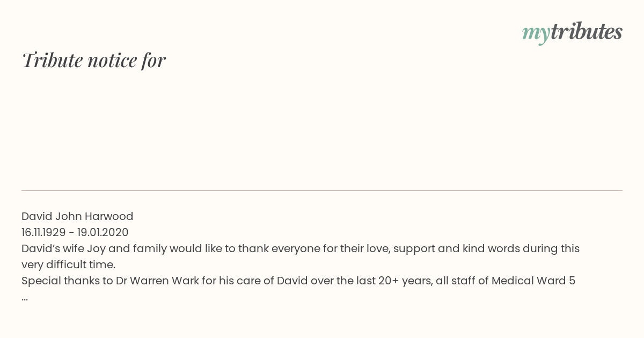Click the grey "tributes" word in logo
The image size is (644, 338).
pyautogui.click(x=586, y=32)
